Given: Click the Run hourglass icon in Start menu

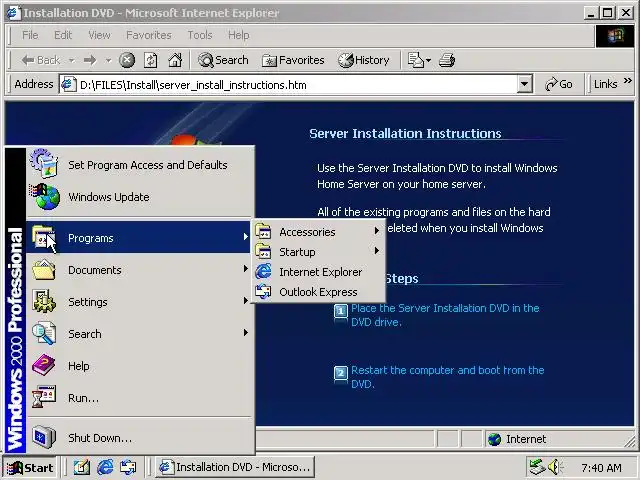Looking at the screenshot, I should click(x=43, y=397).
